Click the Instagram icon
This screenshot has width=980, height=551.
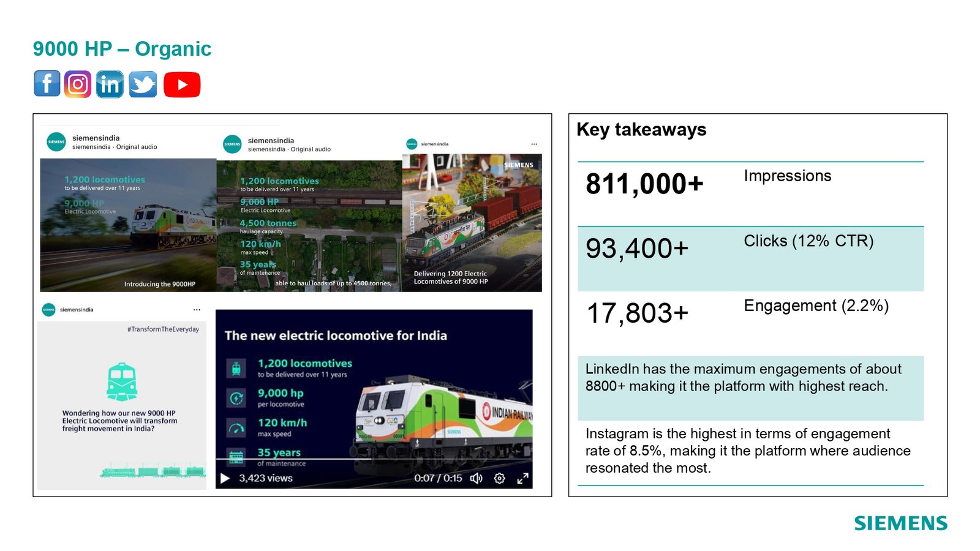pos(78,84)
